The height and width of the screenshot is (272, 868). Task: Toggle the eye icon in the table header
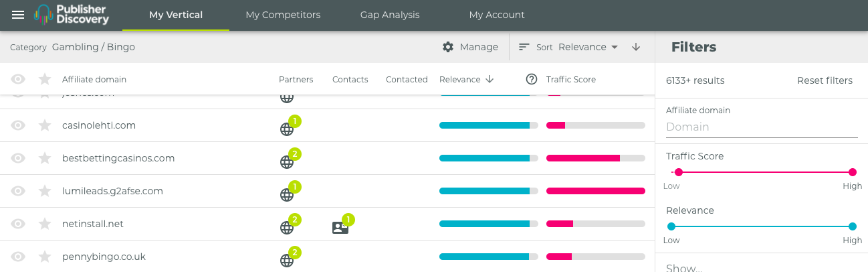point(18,79)
